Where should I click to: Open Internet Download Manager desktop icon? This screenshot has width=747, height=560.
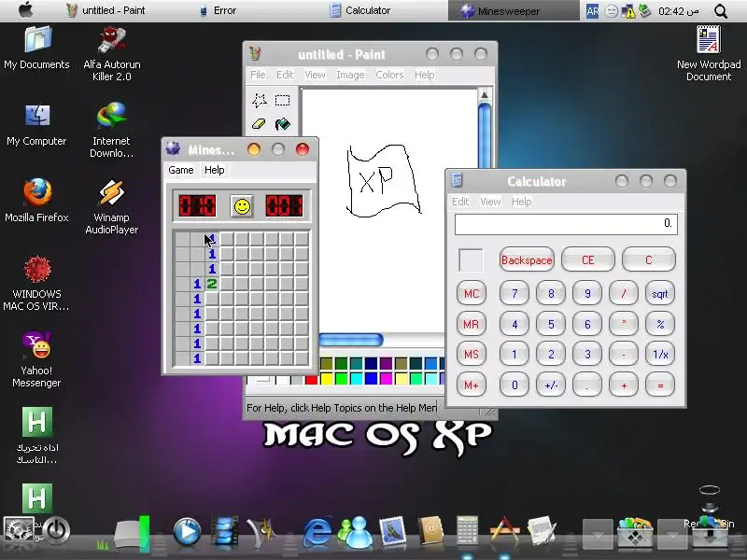coord(111,130)
